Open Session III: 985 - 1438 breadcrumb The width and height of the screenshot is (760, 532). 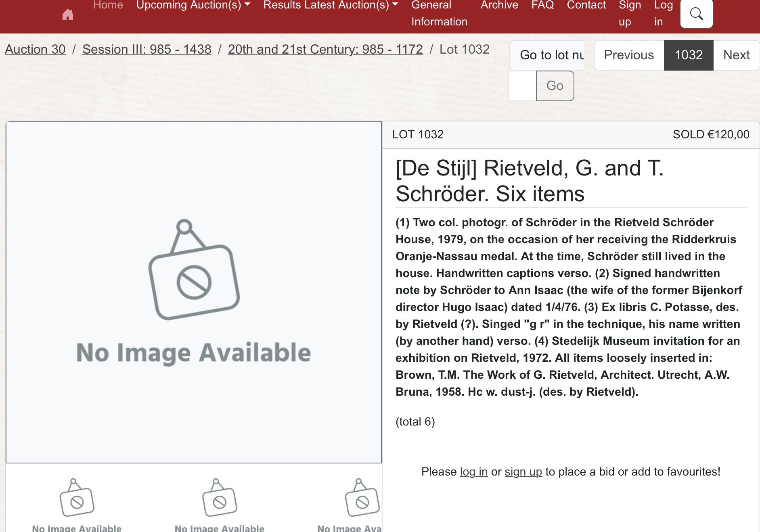147,49
